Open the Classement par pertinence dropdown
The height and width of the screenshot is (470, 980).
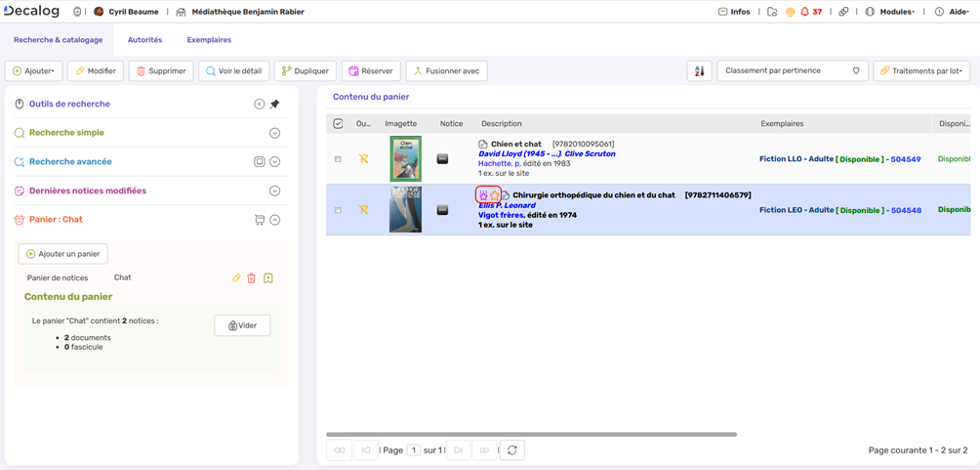pyautogui.click(x=792, y=71)
